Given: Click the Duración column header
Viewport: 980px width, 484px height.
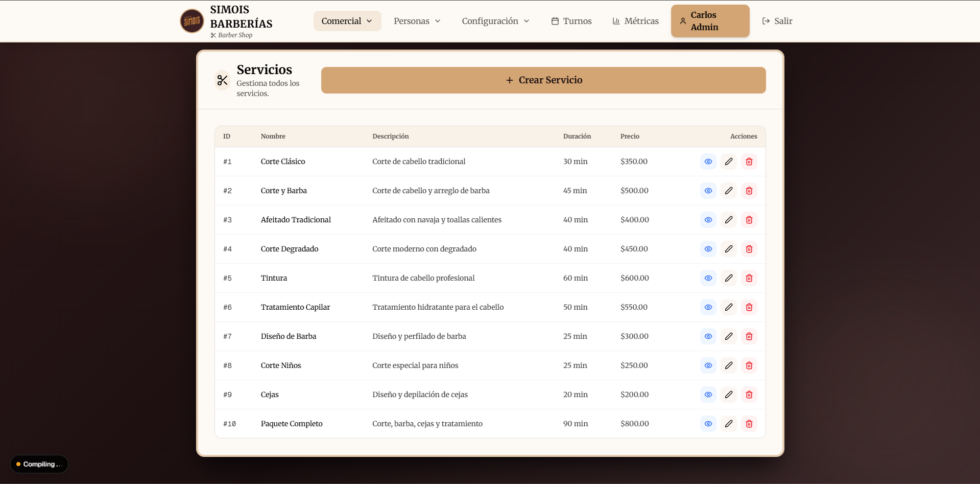Looking at the screenshot, I should click(x=577, y=136).
